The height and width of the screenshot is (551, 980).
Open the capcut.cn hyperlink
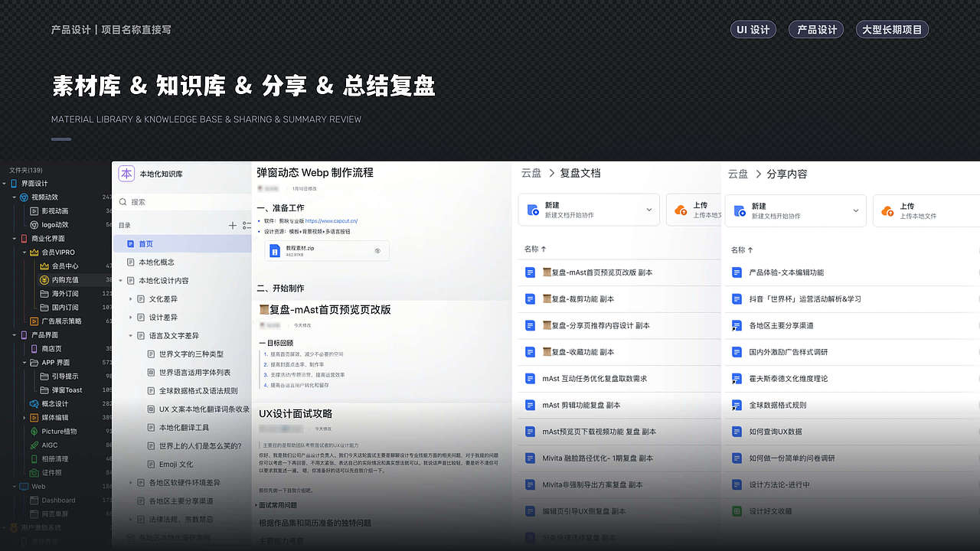tap(331, 221)
